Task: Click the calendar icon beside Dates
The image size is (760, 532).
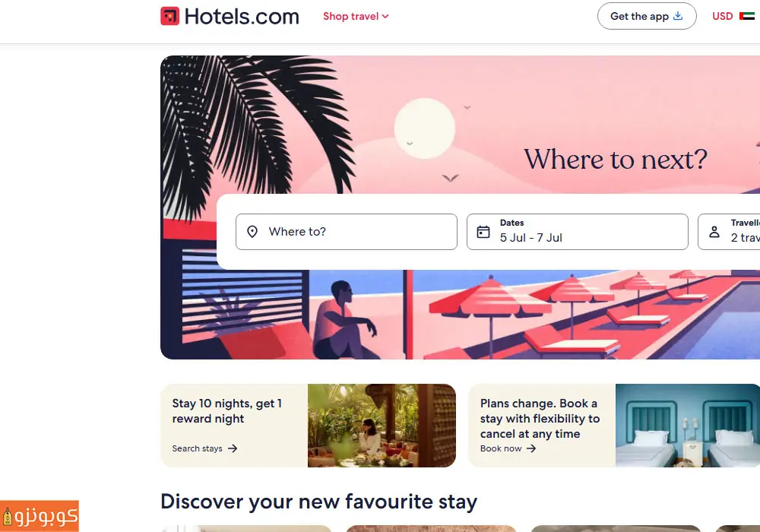Action: click(483, 232)
